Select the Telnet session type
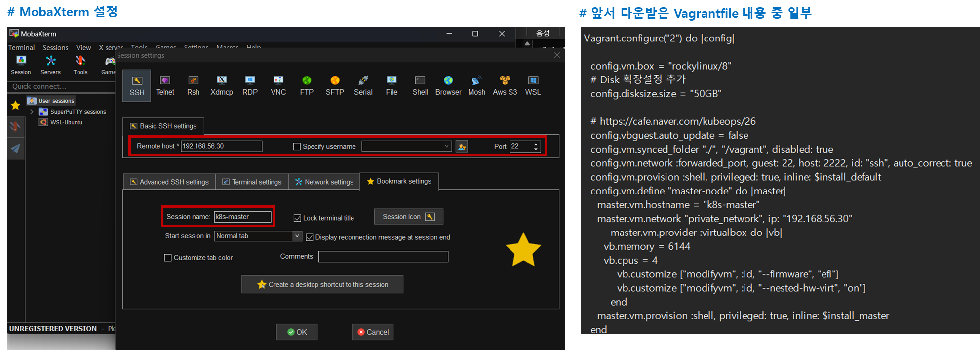Viewport: 980px width, 350px height. tap(165, 86)
